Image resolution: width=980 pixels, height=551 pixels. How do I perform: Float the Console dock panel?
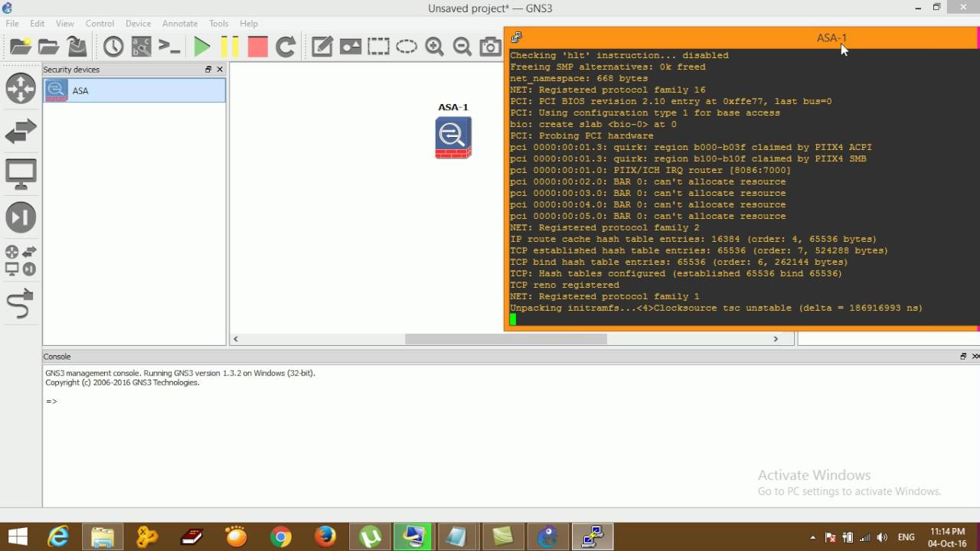click(x=963, y=357)
